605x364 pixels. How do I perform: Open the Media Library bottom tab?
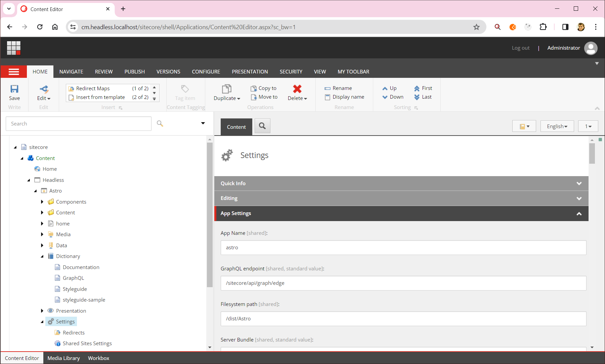point(63,358)
